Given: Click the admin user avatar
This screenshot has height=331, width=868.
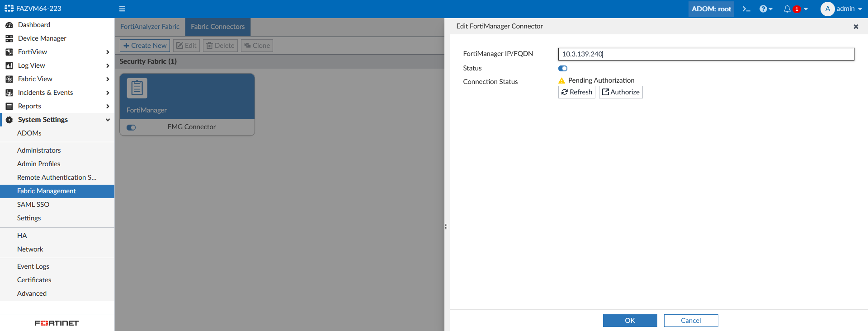Looking at the screenshot, I should tap(828, 9).
